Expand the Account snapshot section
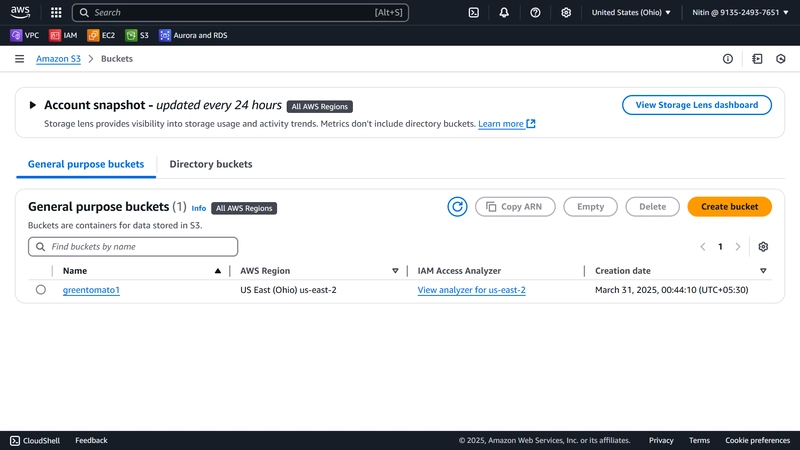Image resolution: width=800 pixels, height=450 pixels. 32,105
